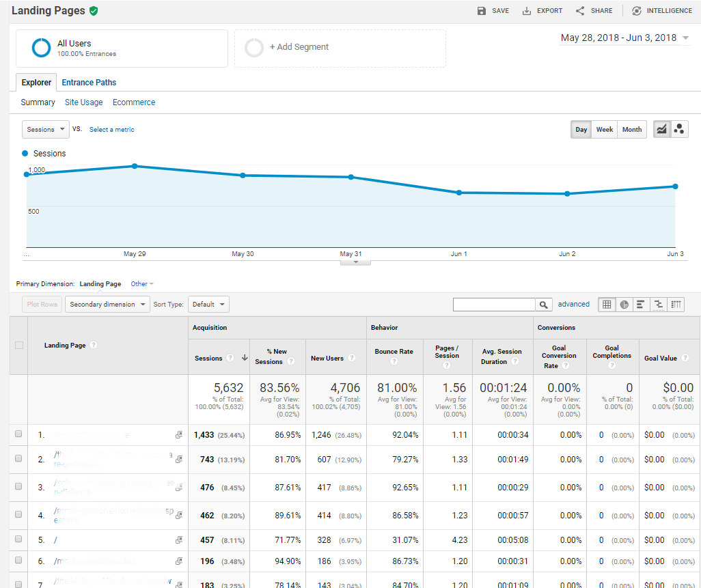Screen dimensions: 701x588
Task: Switch to performance bar chart view
Action: 640,304
